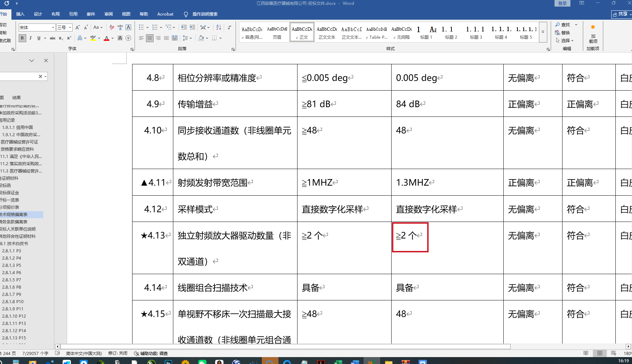Click the Share 共享 button
Viewport: 632px width, 364px height.
(622, 14)
